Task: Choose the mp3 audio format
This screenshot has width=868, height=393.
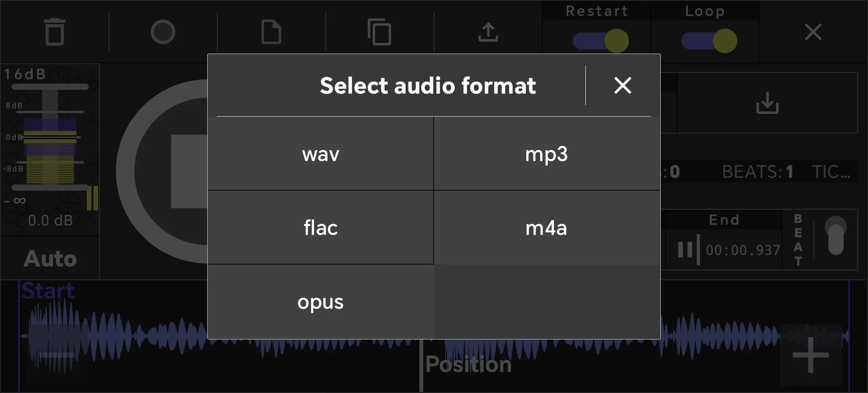Action: (x=547, y=154)
